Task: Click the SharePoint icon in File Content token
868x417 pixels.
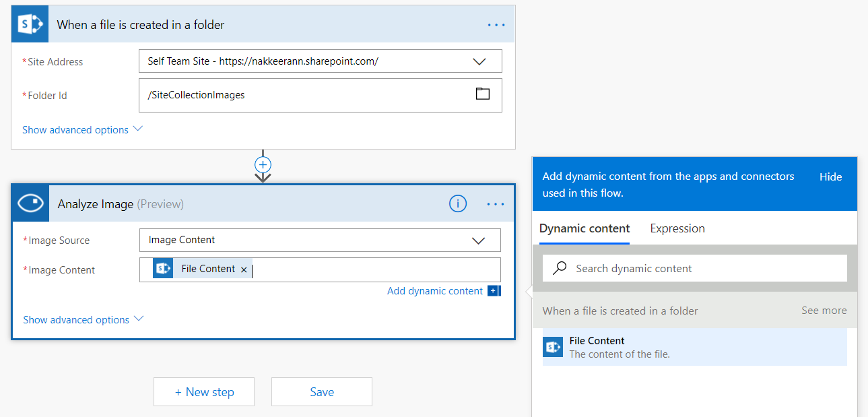Action: click(163, 269)
